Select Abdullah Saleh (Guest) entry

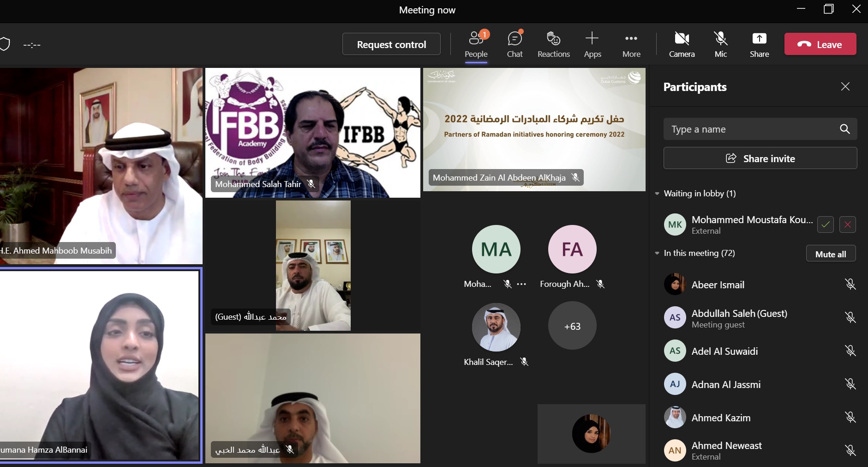tap(759, 317)
